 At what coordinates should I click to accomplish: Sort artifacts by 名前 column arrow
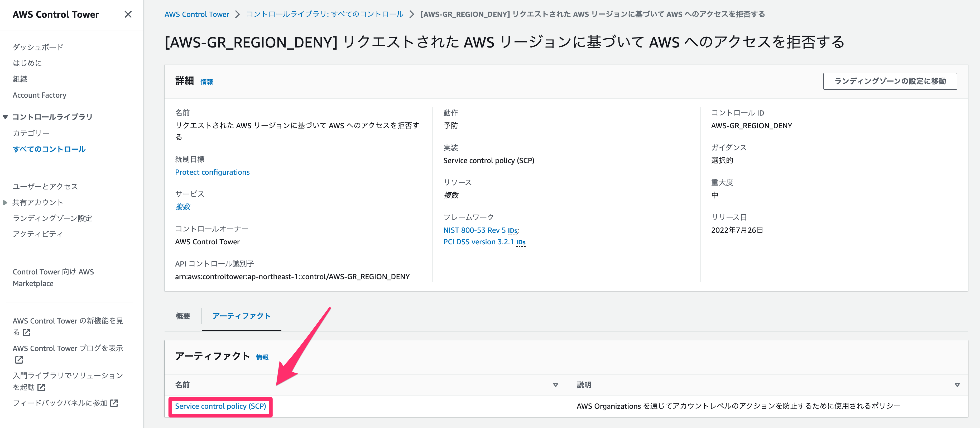[x=555, y=385]
